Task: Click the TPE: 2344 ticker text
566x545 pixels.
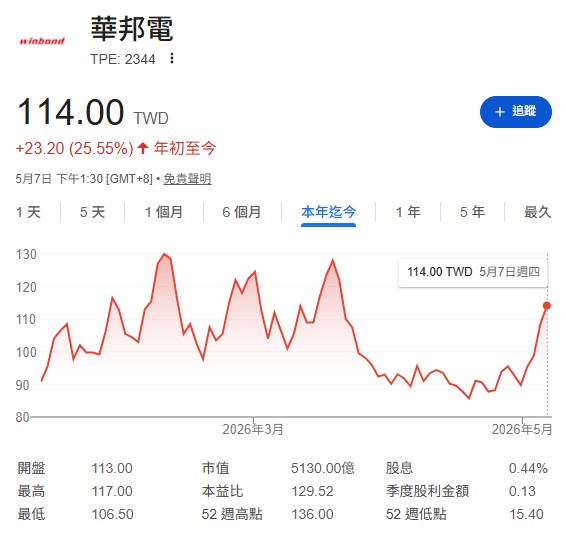Action: [x=123, y=59]
